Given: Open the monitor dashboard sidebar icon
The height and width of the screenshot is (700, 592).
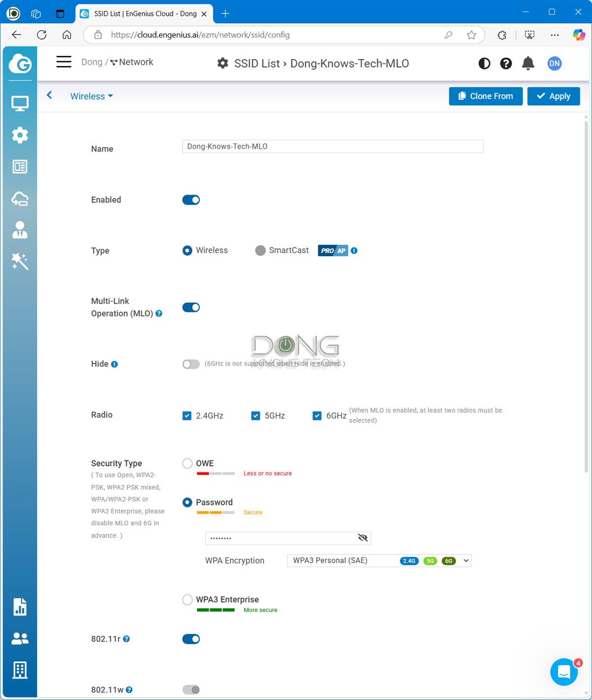Looking at the screenshot, I should coord(20,104).
